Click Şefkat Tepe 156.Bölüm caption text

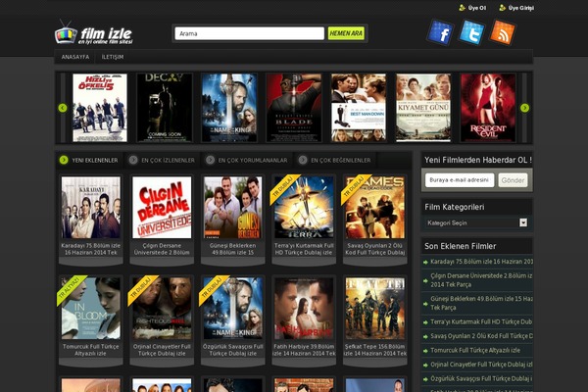[375, 350]
